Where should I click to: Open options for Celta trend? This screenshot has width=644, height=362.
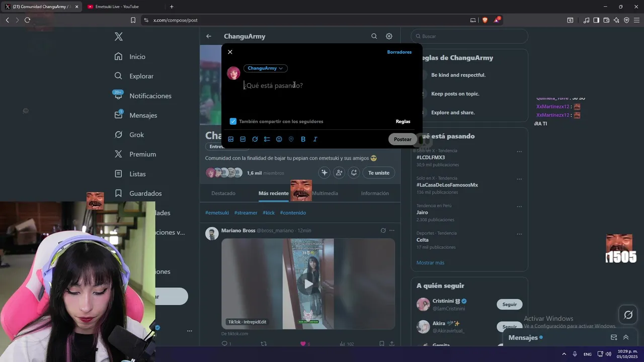coord(519,234)
